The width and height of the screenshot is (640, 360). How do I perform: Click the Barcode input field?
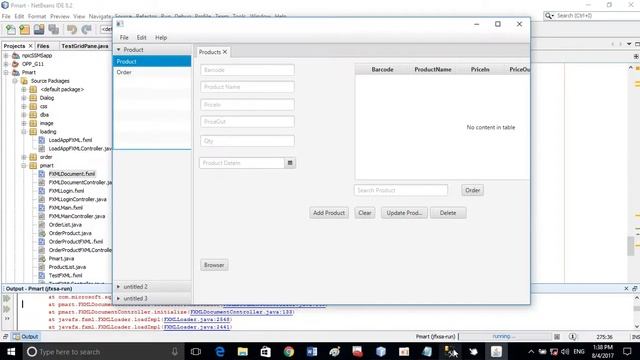[247, 70]
